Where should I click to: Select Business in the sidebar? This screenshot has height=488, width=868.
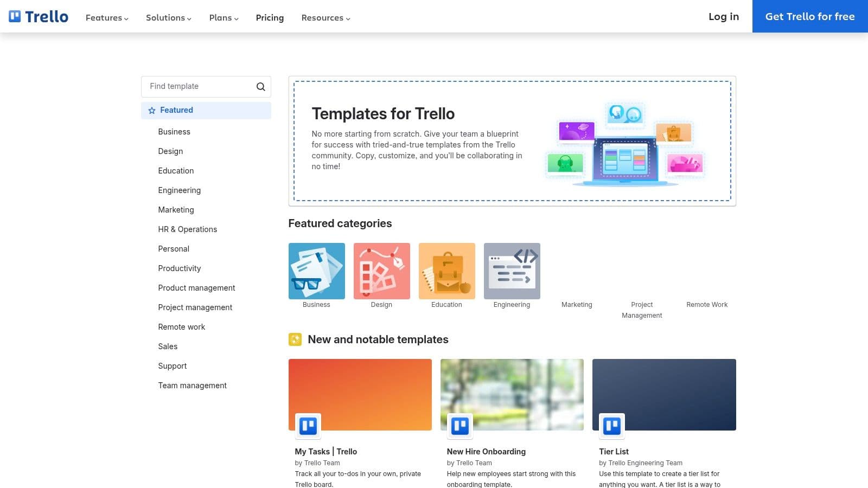(174, 132)
